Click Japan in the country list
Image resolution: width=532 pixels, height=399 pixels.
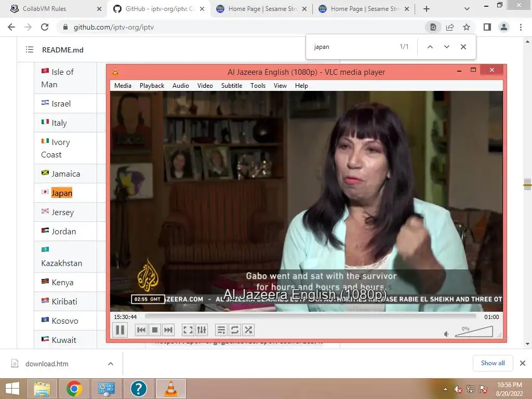[62, 193]
